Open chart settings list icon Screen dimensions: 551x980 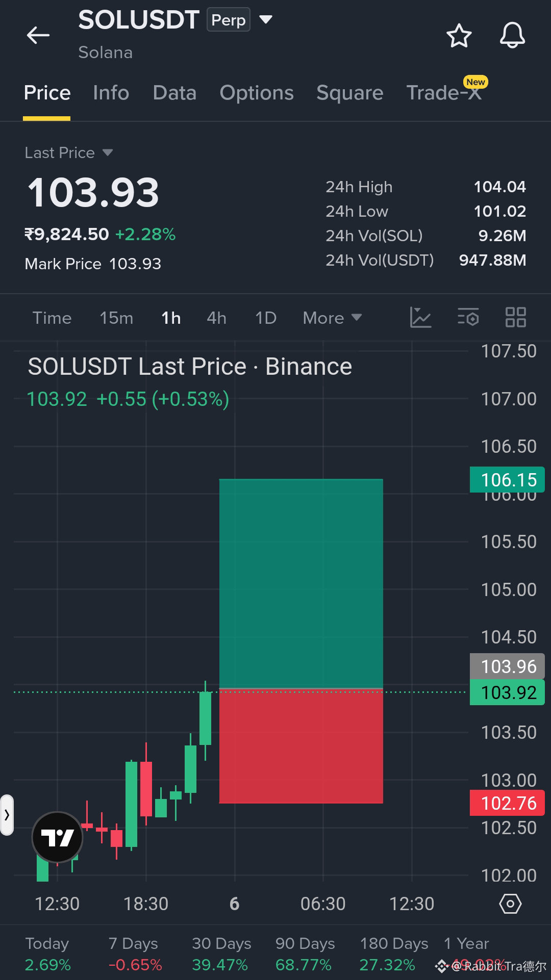468,317
